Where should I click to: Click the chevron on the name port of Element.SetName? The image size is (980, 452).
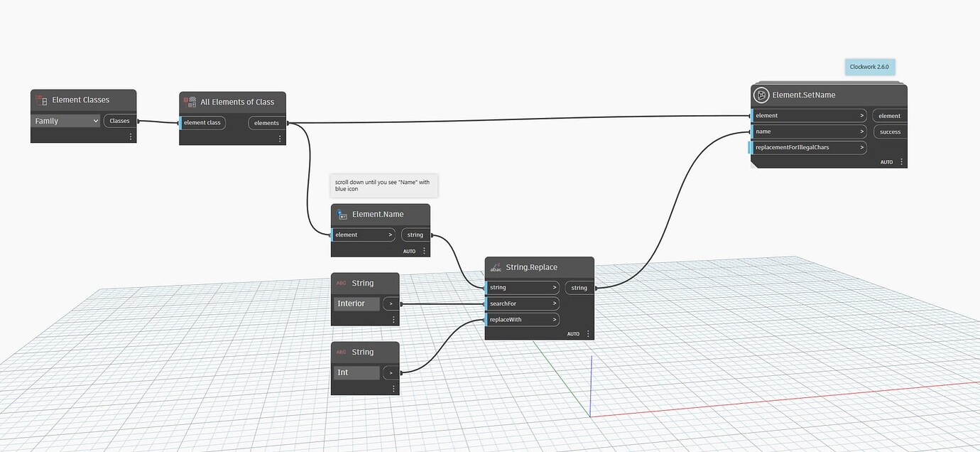(861, 131)
